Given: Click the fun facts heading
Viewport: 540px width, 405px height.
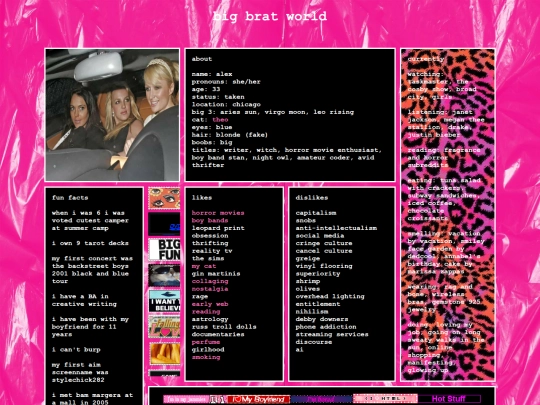Looking at the screenshot, I should click(70, 198).
